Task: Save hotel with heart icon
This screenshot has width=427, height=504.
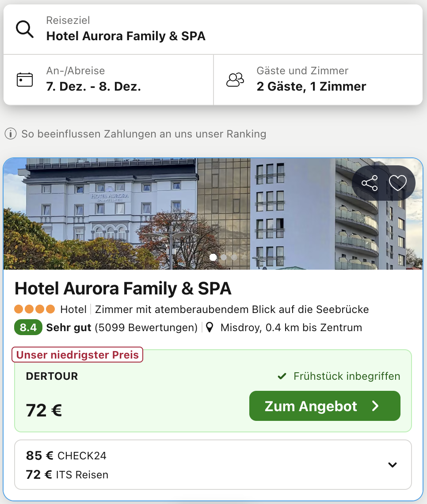Action: tap(397, 183)
